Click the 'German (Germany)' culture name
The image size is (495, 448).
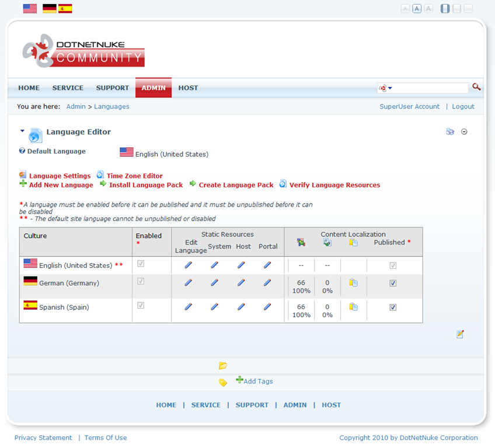pyautogui.click(x=69, y=283)
